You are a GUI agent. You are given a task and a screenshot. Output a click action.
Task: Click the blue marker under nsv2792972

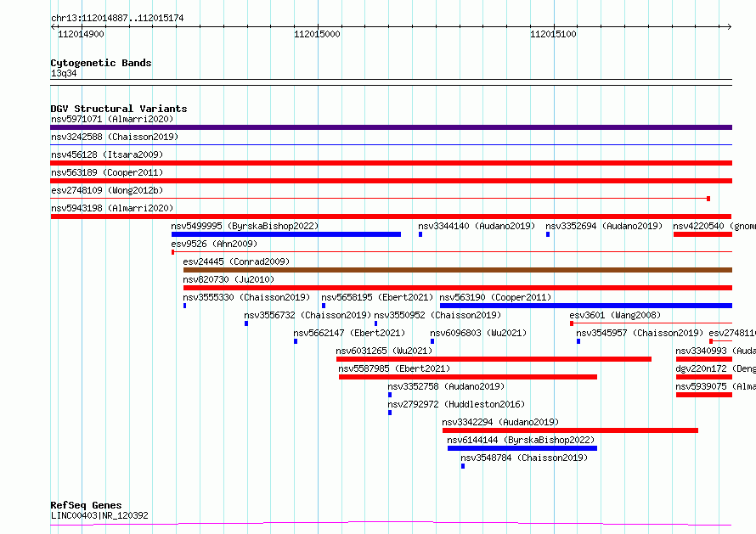click(390, 413)
